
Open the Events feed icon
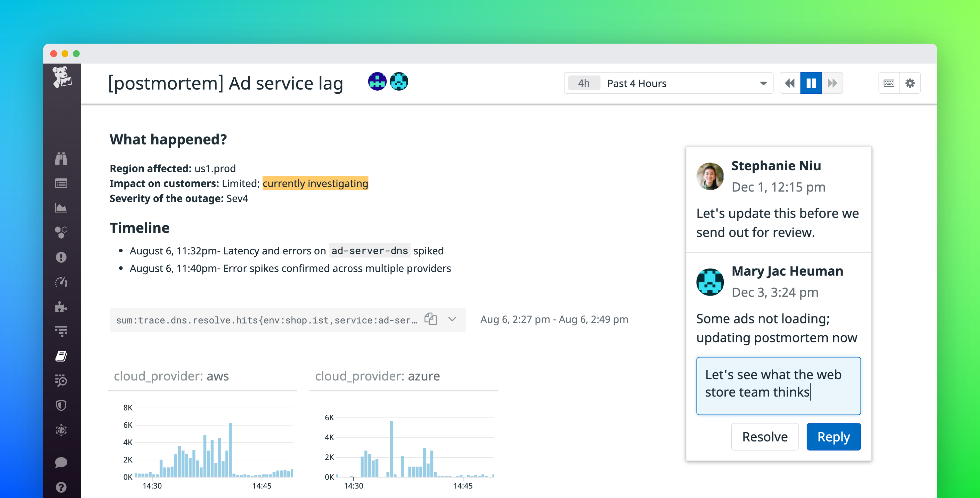[62, 183]
